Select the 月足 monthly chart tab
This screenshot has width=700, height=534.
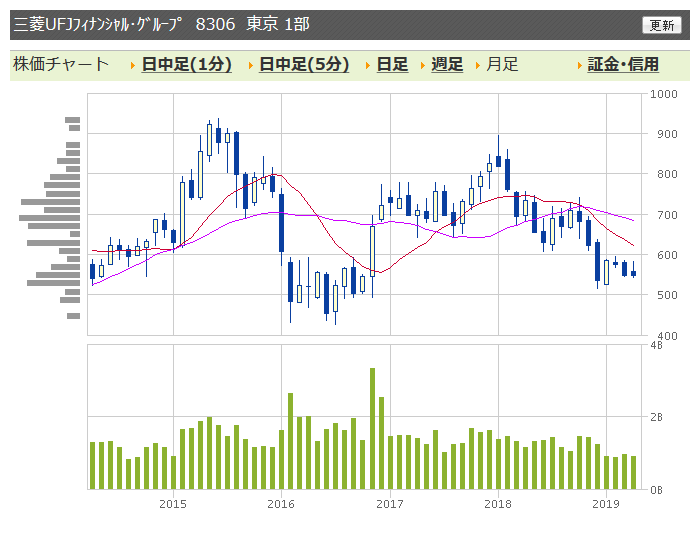click(502, 65)
